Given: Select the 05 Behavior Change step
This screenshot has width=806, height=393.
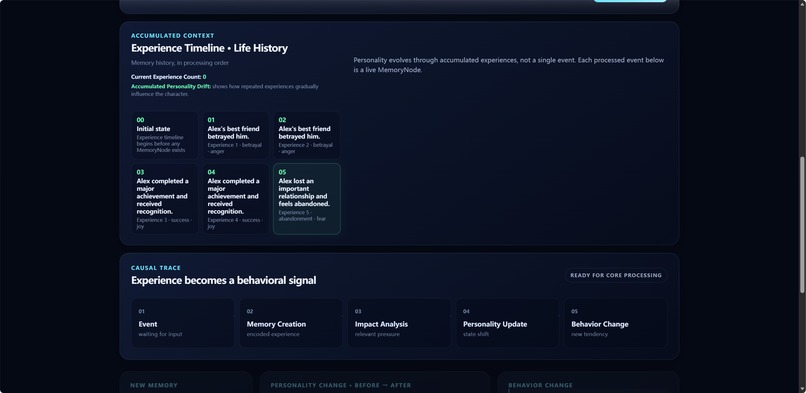Looking at the screenshot, I should coord(616,323).
